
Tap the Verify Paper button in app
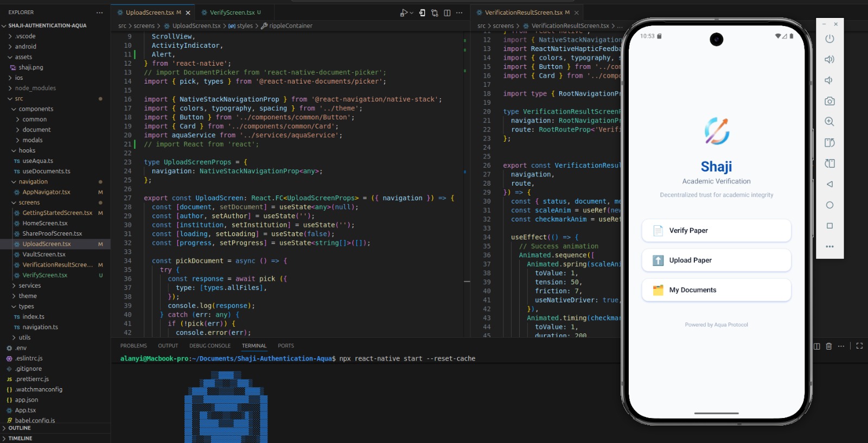716,231
